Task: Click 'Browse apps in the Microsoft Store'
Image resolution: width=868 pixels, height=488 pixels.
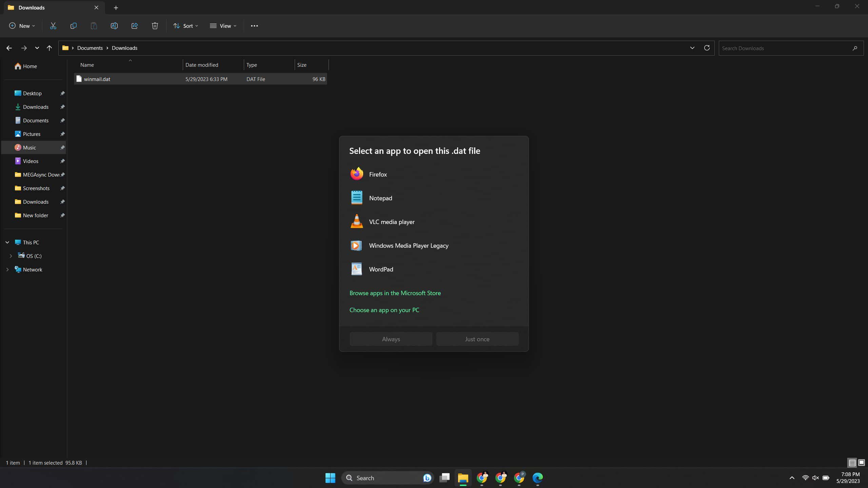Action: 395,292
